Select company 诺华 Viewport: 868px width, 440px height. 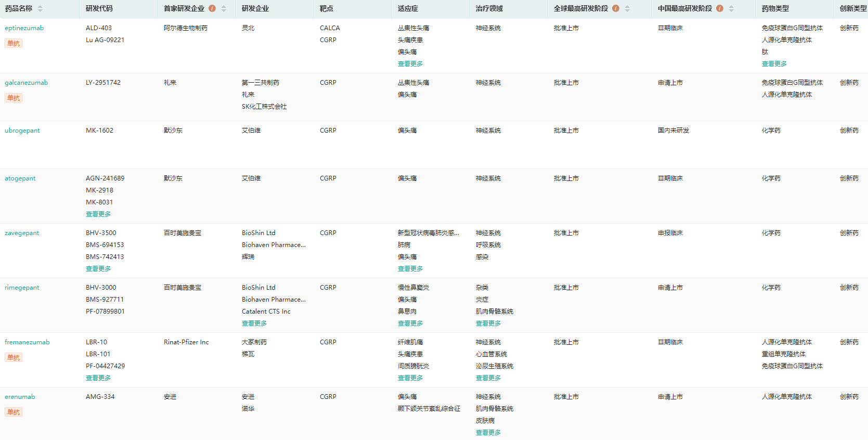click(x=248, y=409)
